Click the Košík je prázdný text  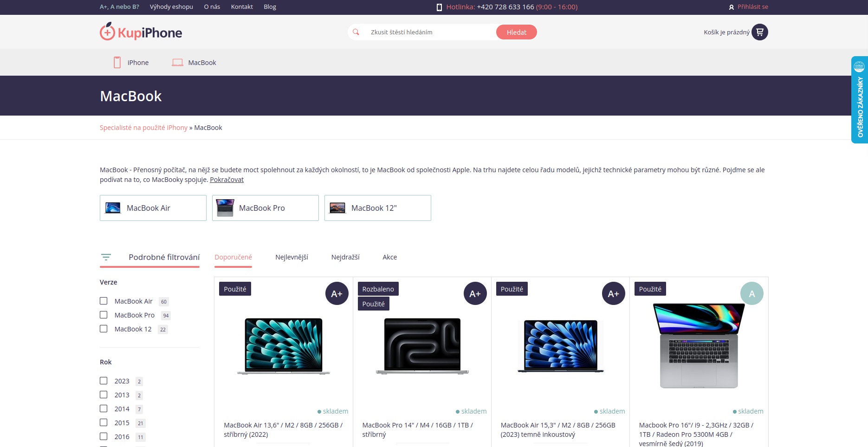726,32
